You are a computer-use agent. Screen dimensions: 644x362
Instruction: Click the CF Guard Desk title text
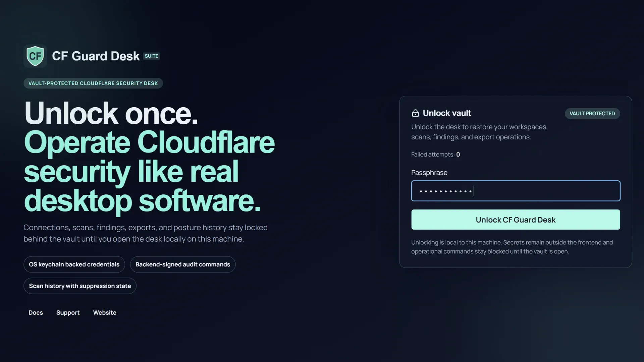pyautogui.click(x=96, y=56)
